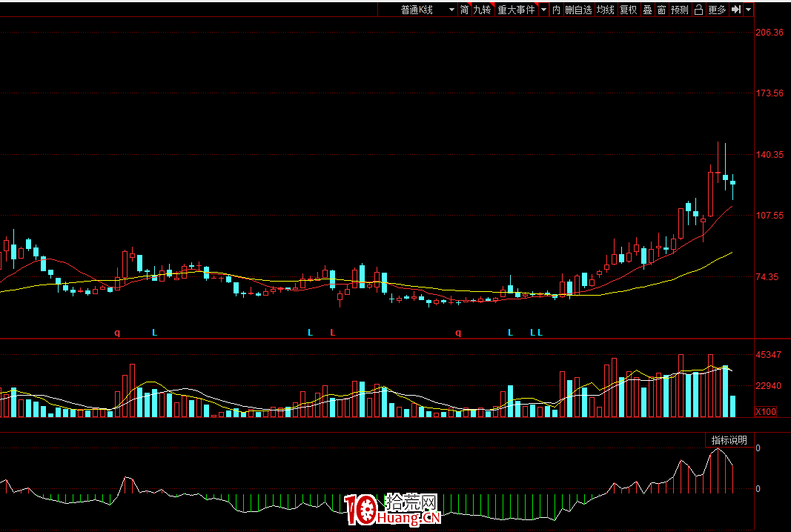791x532 pixels.
Task: Open the 普通K线 chart type dropdown
Action: tap(426, 10)
